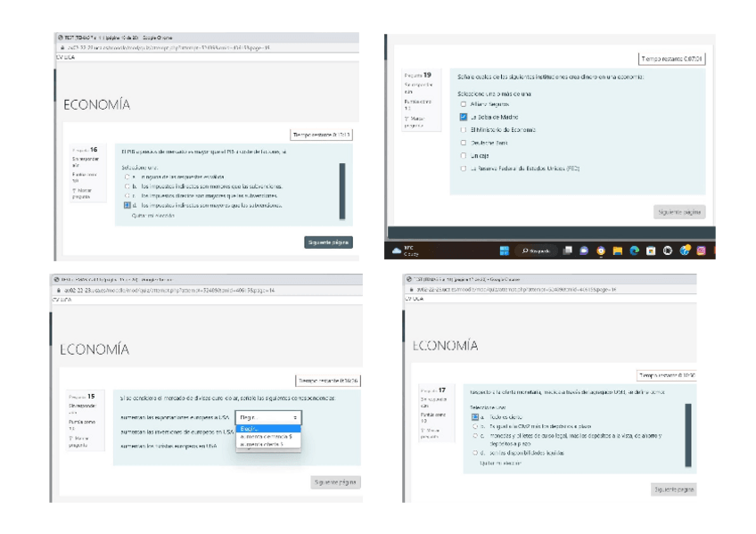Select option b about indirect taxes in question 16
756x534 pixels.
(x=127, y=186)
